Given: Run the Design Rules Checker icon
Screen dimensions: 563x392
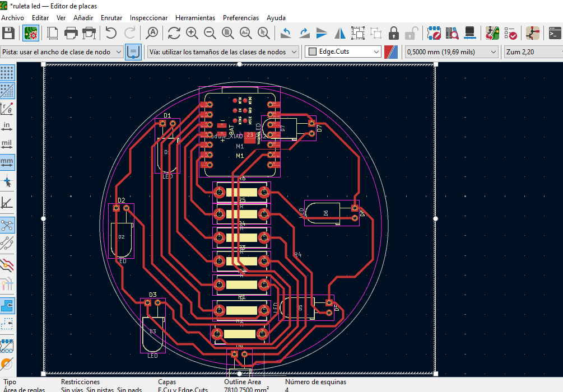Looking at the screenshot, I should pyautogui.click(x=511, y=33).
